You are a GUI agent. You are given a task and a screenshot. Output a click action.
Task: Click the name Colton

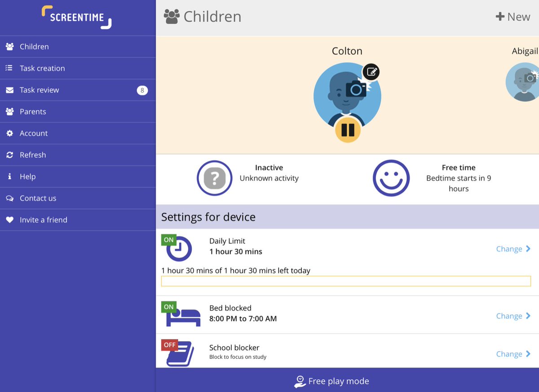[347, 51]
